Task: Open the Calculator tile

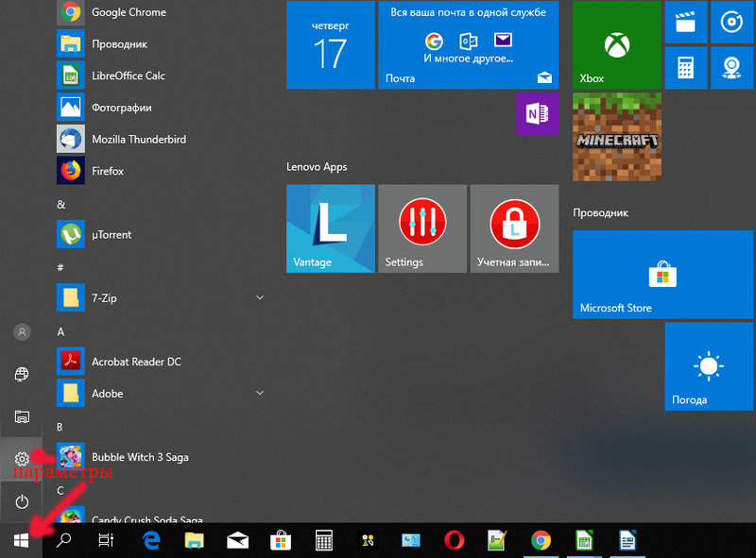Action: [x=686, y=68]
